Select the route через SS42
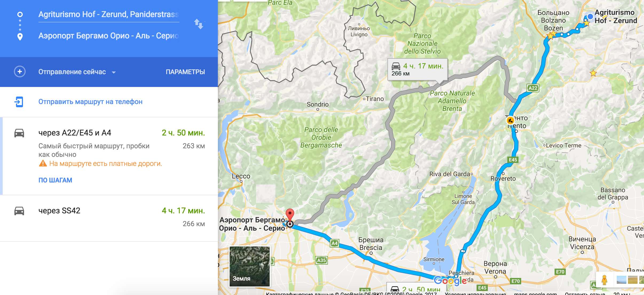644x295 pixels. pyautogui.click(x=109, y=218)
